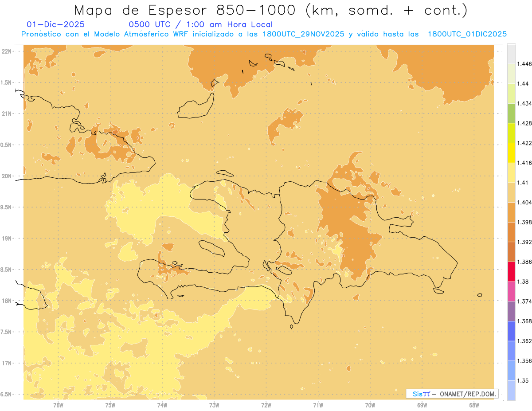The image size is (532, 411).
Task: Click the legend value '1.404'
Action: [x=524, y=202]
